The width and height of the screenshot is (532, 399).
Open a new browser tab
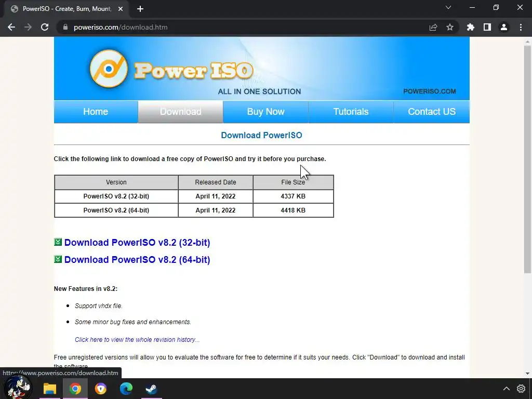point(140,9)
